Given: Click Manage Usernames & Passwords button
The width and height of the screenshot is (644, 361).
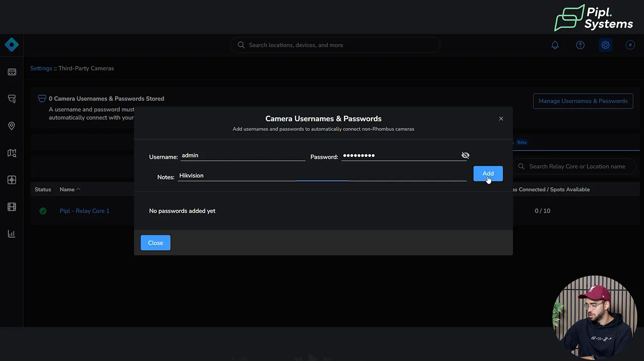Looking at the screenshot, I should click(583, 101).
